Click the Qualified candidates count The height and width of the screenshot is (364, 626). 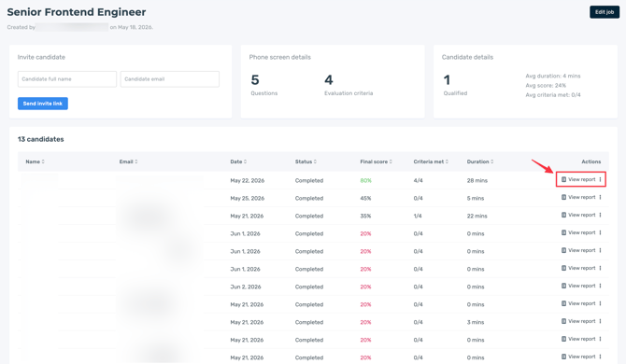coord(447,80)
